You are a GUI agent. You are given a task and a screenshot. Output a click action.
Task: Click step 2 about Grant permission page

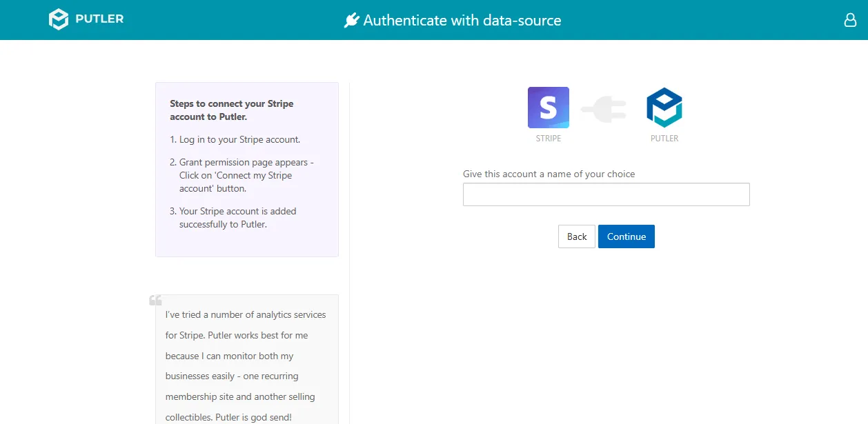pyautogui.click(x=241, y=175)
